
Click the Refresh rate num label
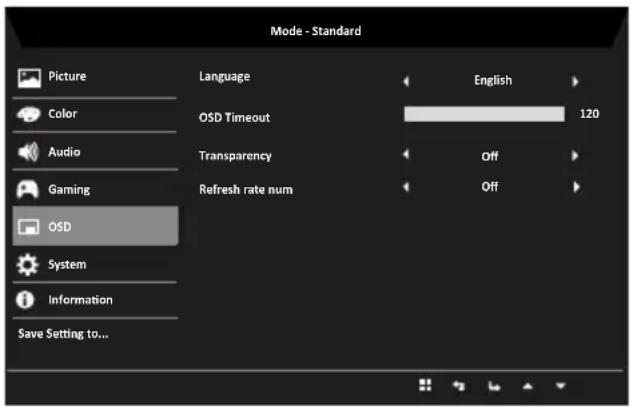tap(246, 189)
